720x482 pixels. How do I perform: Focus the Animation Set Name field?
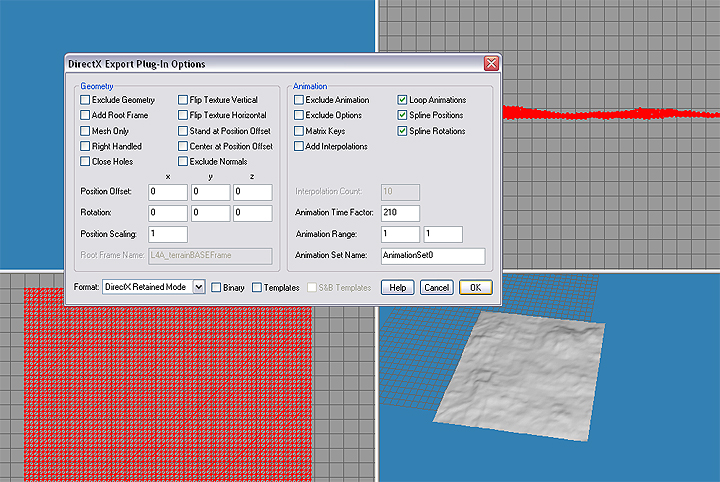433,256
